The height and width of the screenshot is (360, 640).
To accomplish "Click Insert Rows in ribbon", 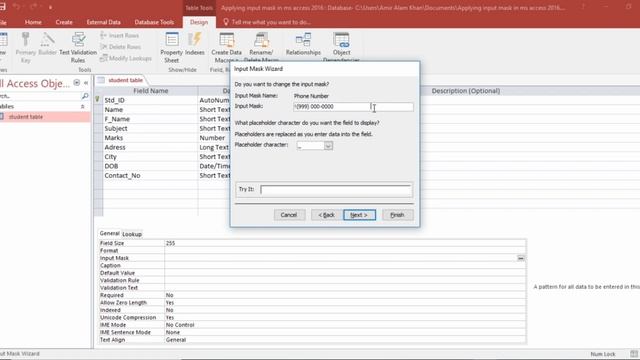I will pyautogui.click(x=120, y=36).
